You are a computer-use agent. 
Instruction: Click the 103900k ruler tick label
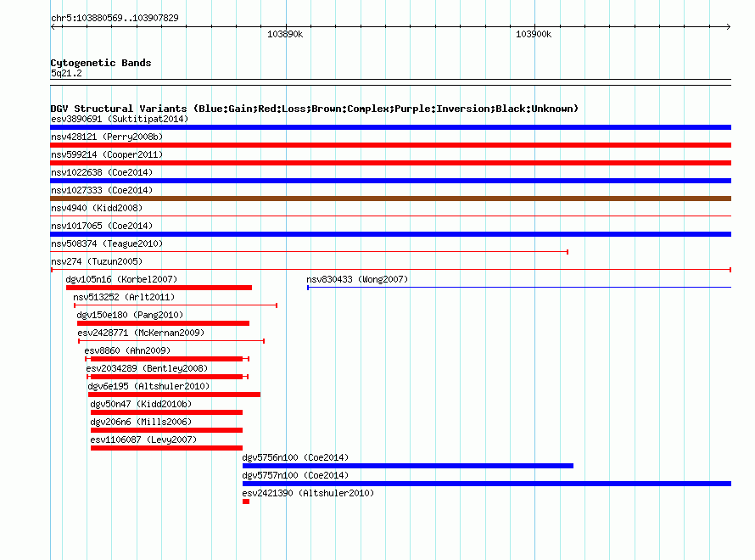pyautogui.click(x=534, y=34)
